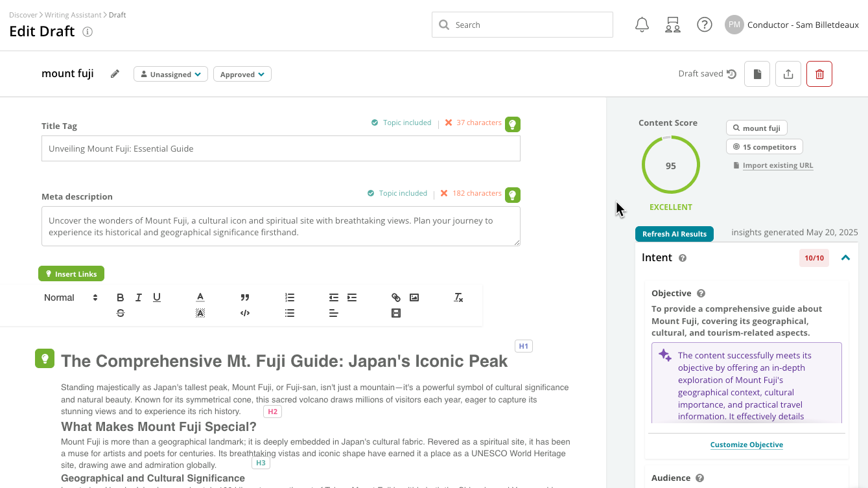This screenshot has width=868, height=488.
Task: Click into the Title Tag field
Action: [281, 148]
